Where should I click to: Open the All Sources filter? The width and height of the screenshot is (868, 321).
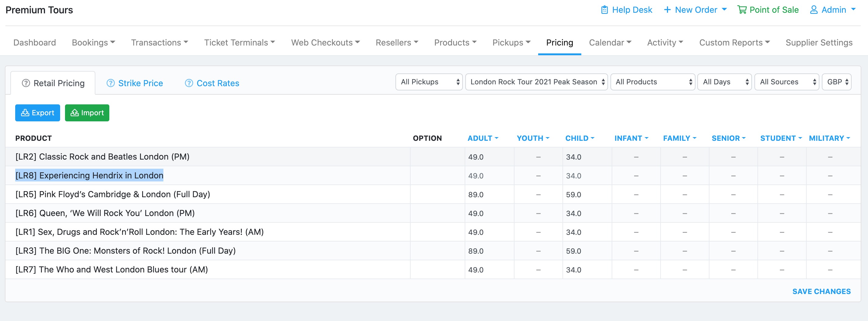(787, 82)
